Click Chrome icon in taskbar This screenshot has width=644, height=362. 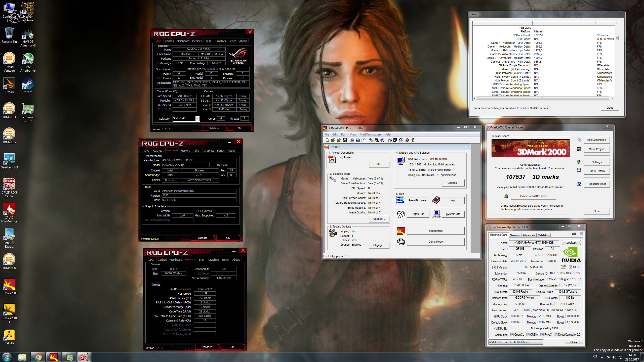point(38,357)
